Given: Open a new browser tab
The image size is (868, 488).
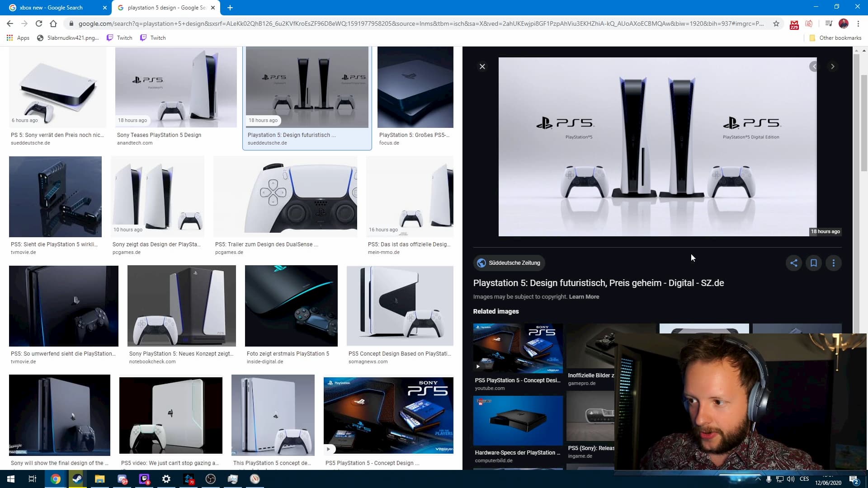Looking at the screenshot, I should coord(230,8).
